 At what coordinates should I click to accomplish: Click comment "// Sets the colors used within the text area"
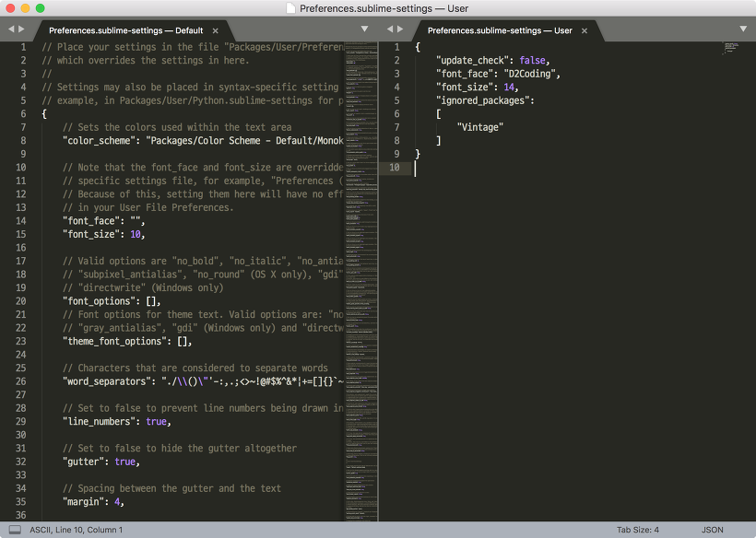click(177, 128)
